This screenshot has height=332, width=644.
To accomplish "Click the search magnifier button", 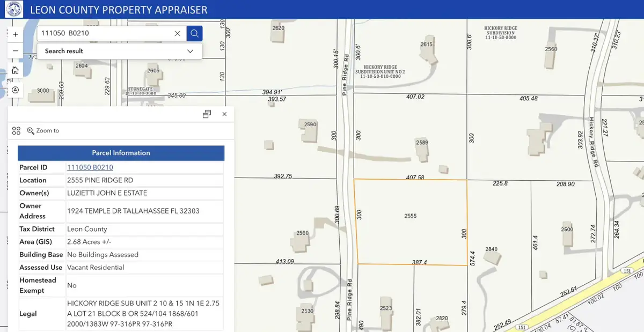I will click(x=194, y=33).
